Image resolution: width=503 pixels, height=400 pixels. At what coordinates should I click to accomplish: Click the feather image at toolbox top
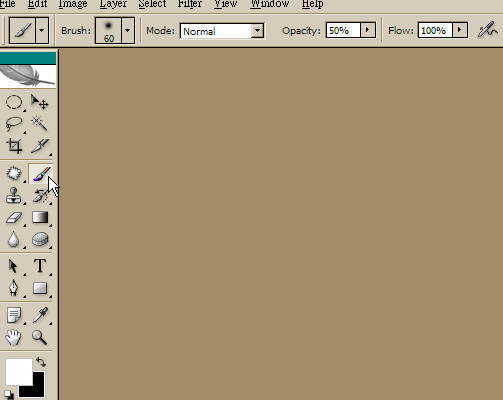[28, 76]
